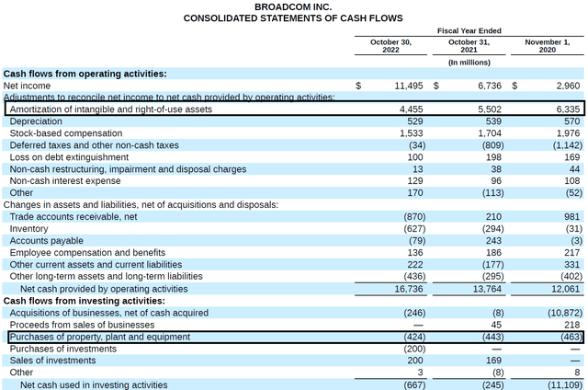Select the 'Fiscal Year Ended' header
The width and height of the screenshot is (588, 390).
[x=469, y=30]
